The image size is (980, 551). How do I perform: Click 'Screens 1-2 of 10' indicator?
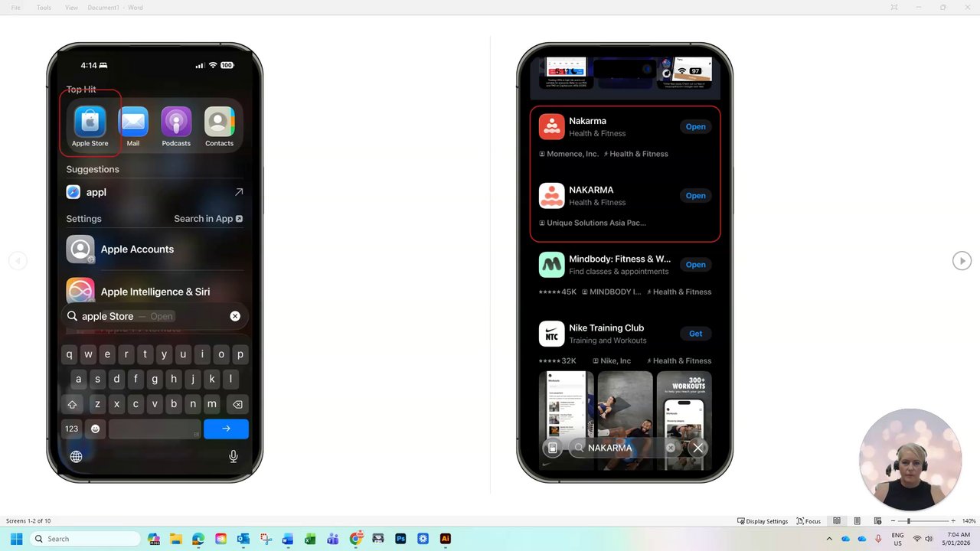[28, 521]
